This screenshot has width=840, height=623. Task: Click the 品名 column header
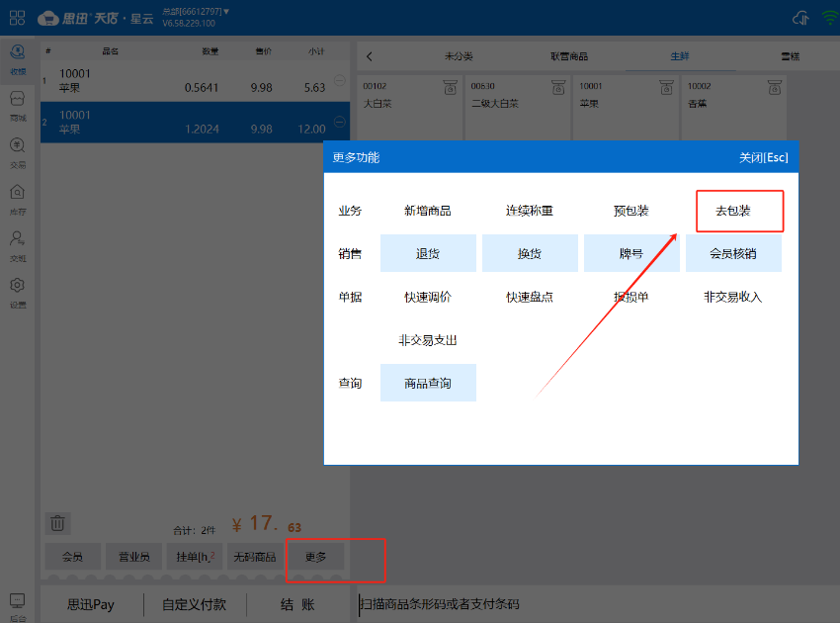[111, 51]
